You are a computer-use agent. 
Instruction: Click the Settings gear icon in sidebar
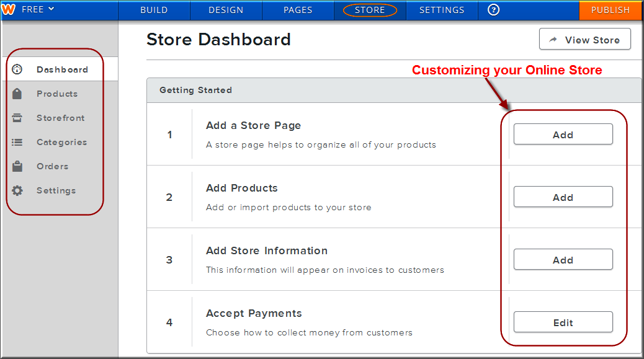coord(17,190)
